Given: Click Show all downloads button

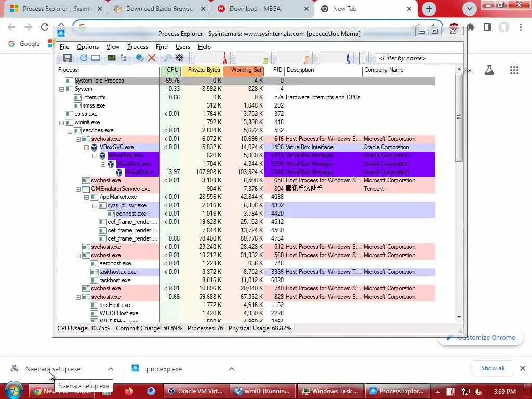Looking at the screenshot, I should pyautogui.click(x=493, y=368).
